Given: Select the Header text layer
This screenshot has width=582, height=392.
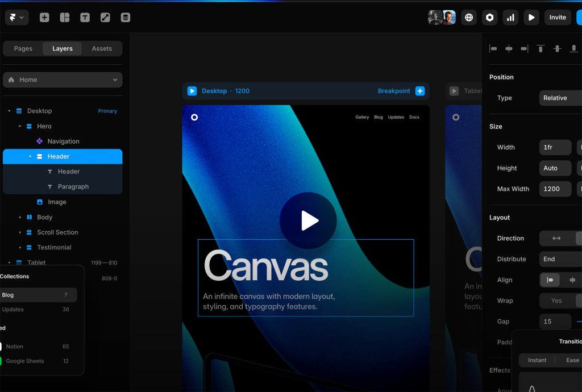Looking at the screenshot, I should click(63, 172).
